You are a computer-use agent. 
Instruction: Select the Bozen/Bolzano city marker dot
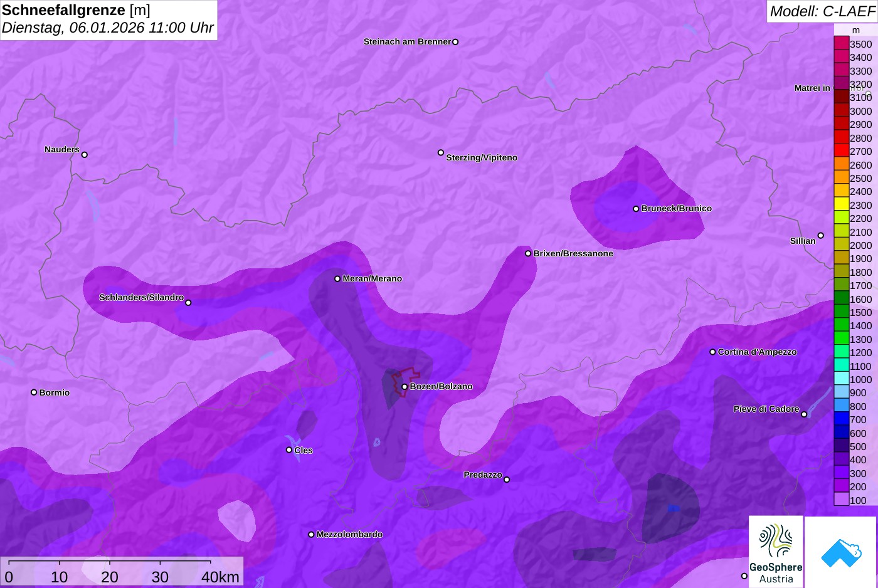pos(405,387)
